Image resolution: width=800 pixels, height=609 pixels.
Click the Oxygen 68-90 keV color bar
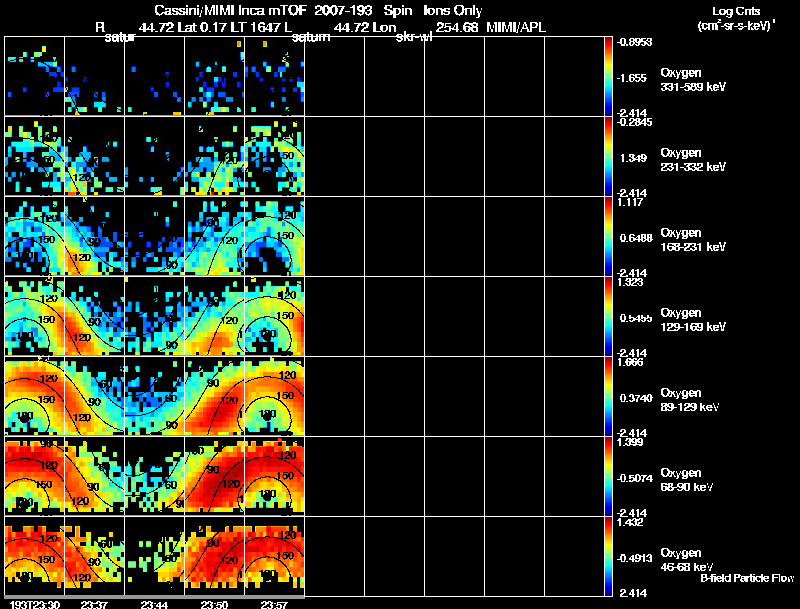608,476
